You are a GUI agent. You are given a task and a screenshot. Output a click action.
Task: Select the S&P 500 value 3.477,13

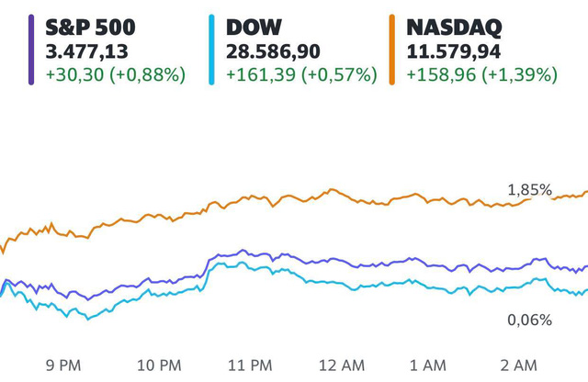point(86,51)
